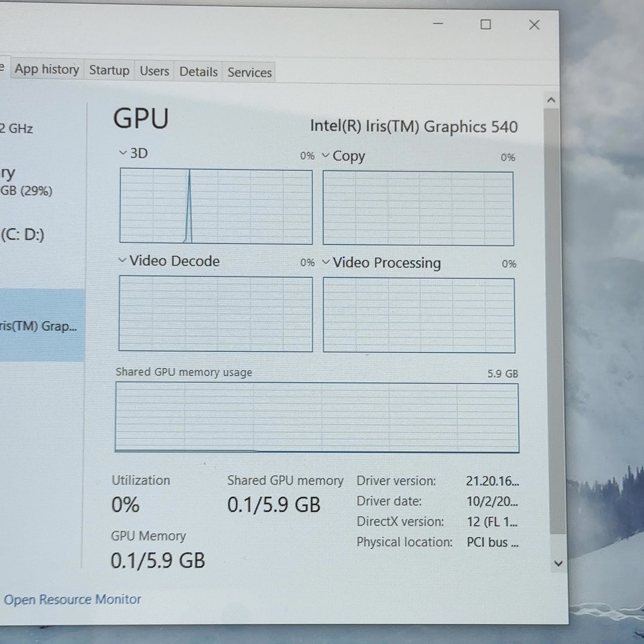Open the Video Decode engine dropdown

122,261
